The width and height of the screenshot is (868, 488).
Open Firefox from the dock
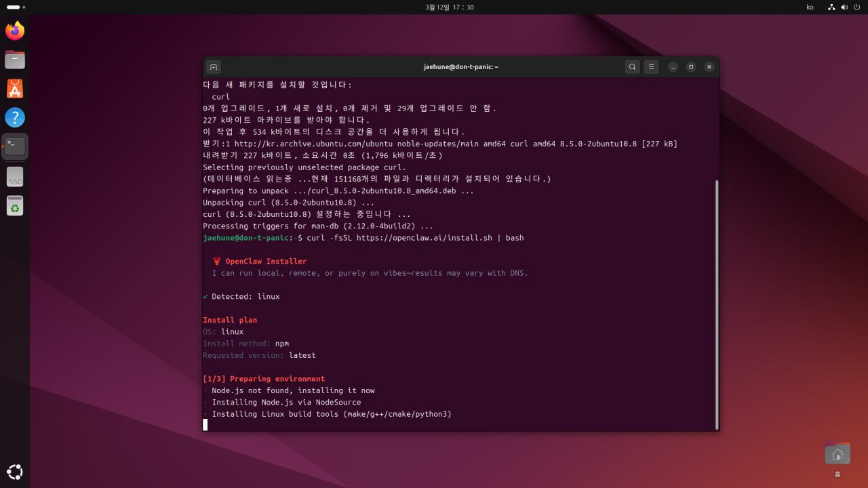(15, 30)
